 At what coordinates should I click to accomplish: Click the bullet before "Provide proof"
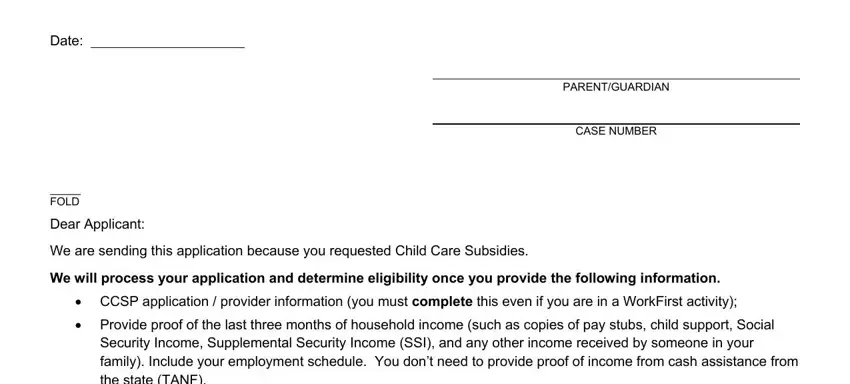[x=79, y=326]
